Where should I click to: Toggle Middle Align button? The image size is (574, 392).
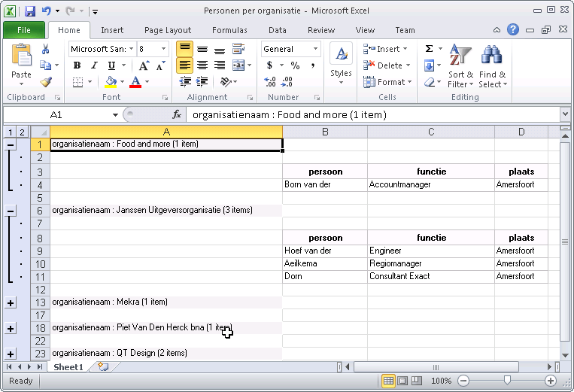pos(202,49)
